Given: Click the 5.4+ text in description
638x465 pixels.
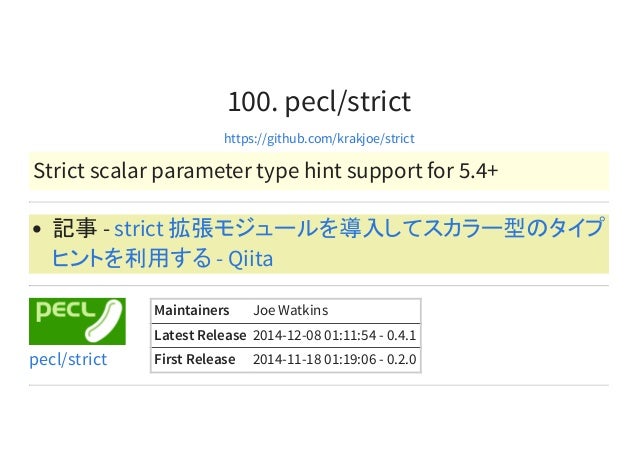Looking at the screenshot, I should pos(478,170).
